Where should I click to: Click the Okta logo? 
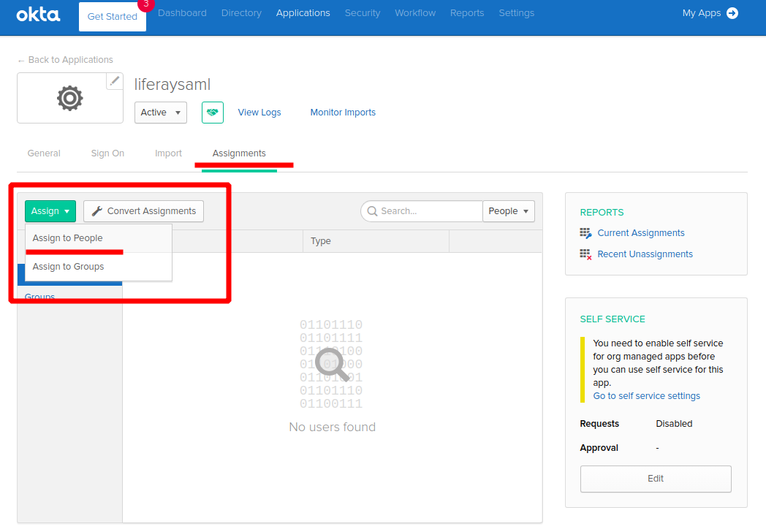[38, 14]
